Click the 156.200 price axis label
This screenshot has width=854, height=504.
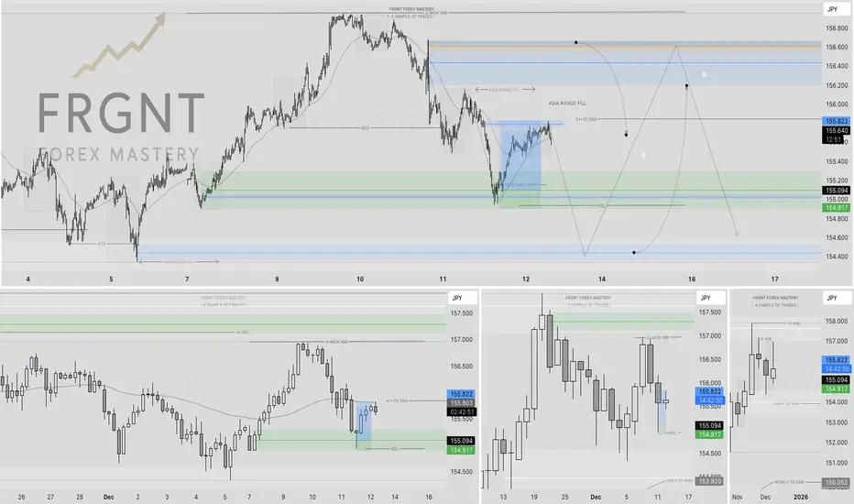click(x=837, y=85)
